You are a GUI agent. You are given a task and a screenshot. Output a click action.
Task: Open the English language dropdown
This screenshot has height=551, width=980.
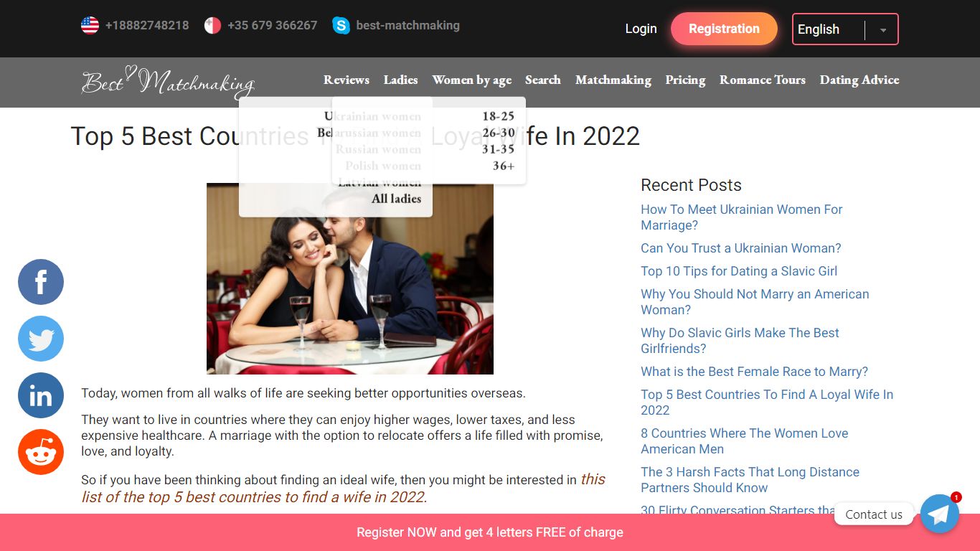(x=845, y=29)
